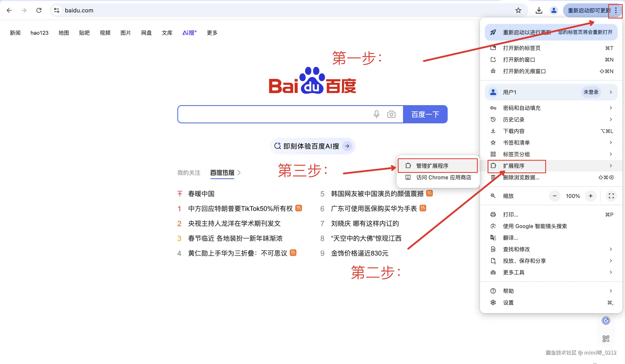Click into the Baidu search input field
Screen dimensions: 625x364
(273, 114)
